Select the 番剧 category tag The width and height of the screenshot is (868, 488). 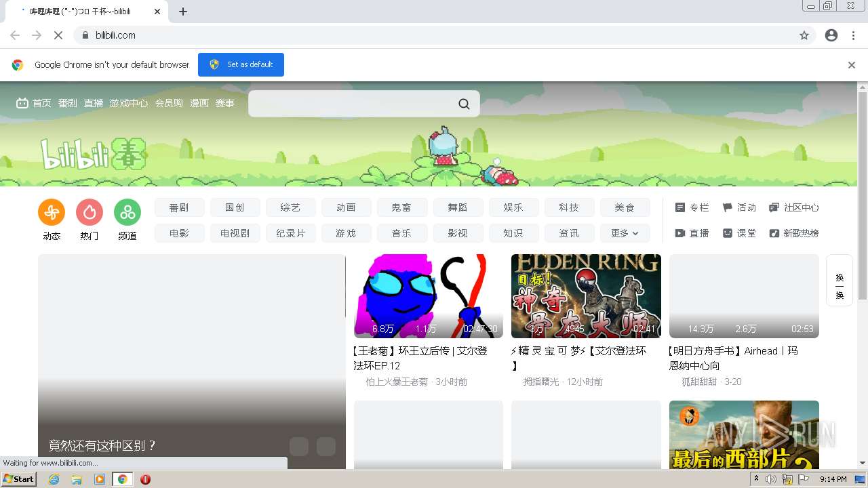coord(179,207)
